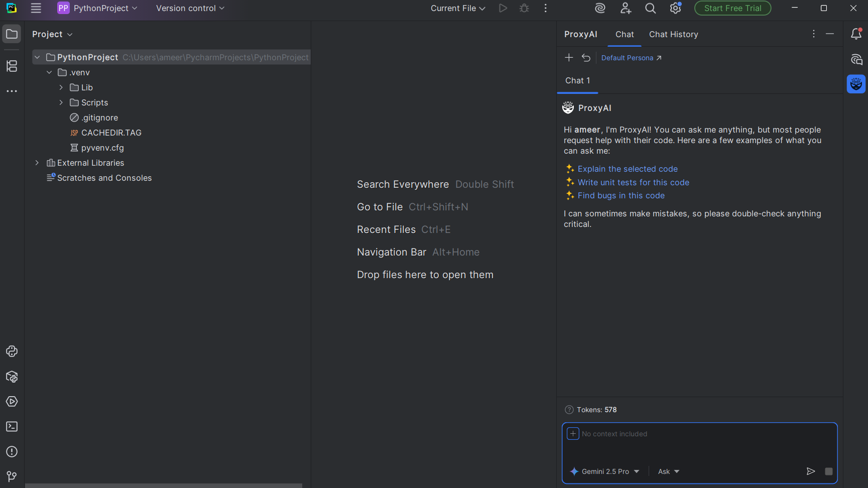Hide the ProxyAI panel

tap(830, 34)
